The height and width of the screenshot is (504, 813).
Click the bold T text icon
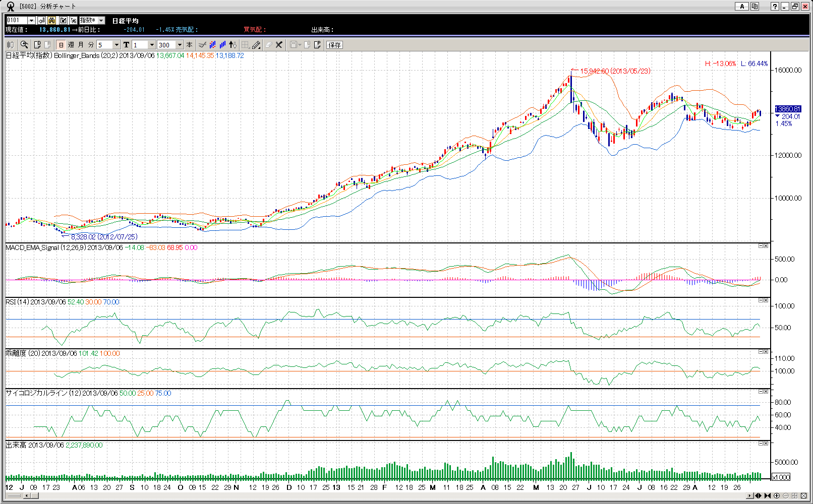126,45
